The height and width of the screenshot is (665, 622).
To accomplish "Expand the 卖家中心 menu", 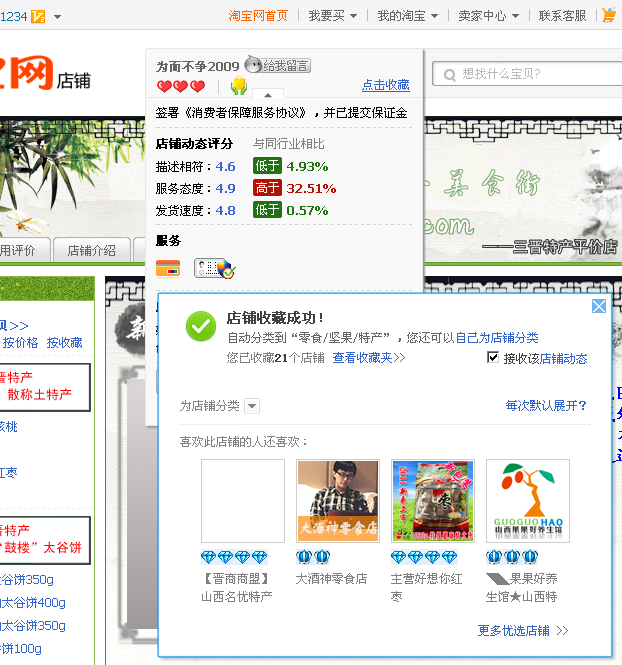I will coord(488,16).
